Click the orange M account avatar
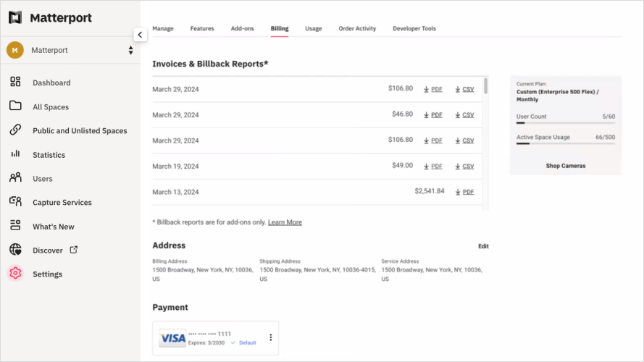 [x=15, y=50]
